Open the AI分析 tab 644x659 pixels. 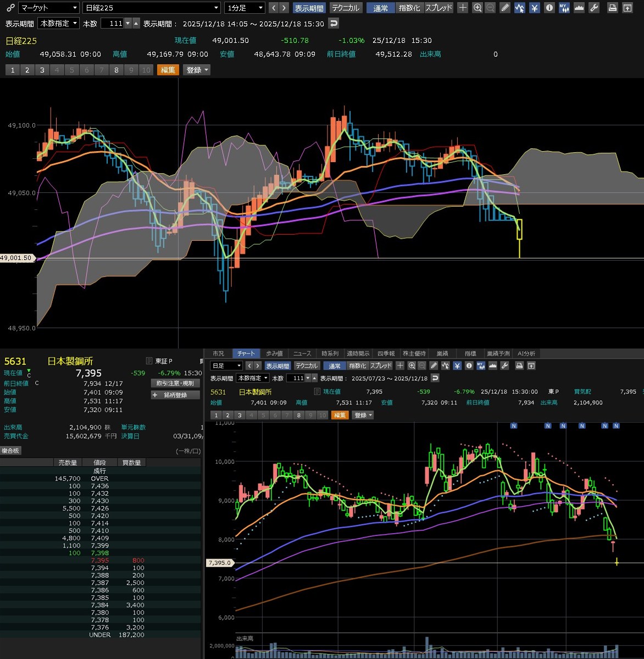pyautogui.click(x=526, y=353)
